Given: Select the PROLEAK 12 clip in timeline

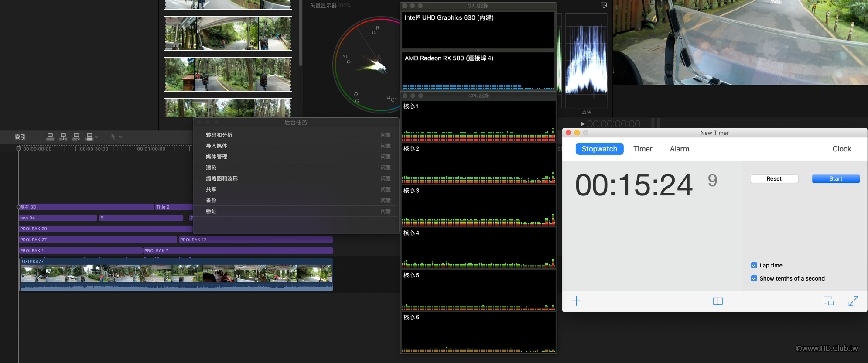Looking at the screenshot, I should coord(255,240).
